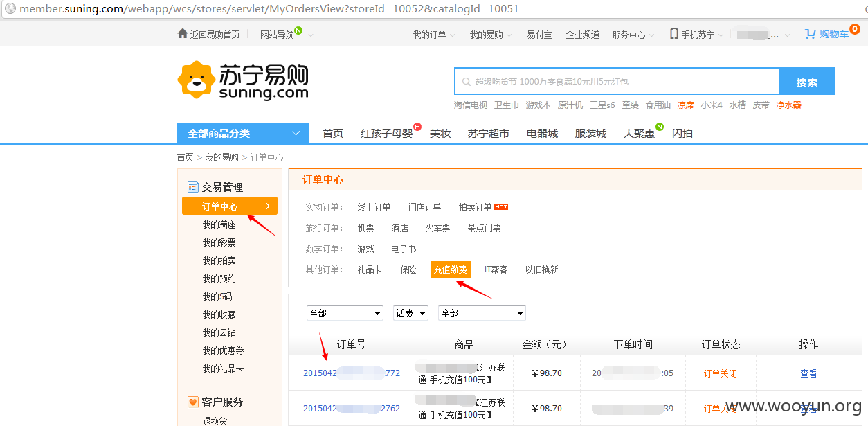Screen dimensions: 868x426
Task: Open 美妆 nav tab
Action: 440,134
